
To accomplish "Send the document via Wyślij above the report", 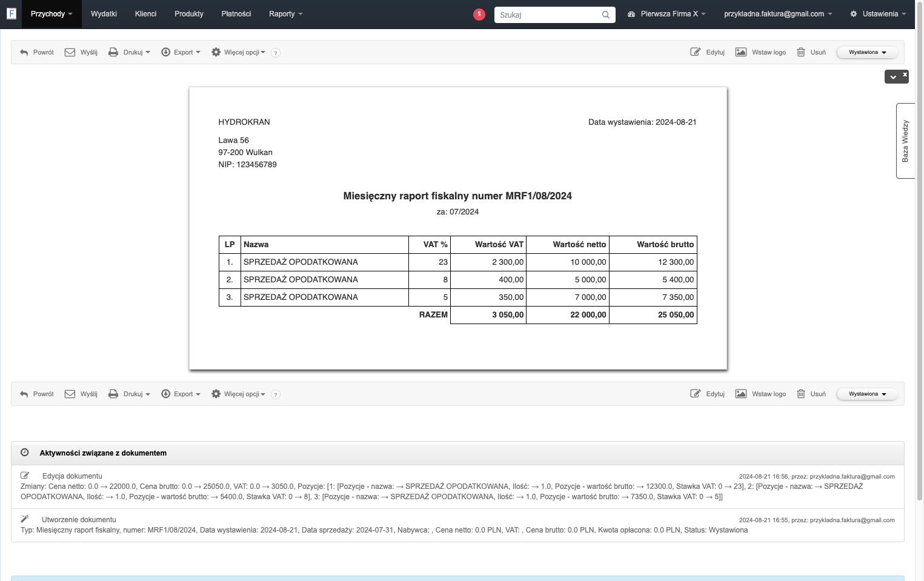I will click(x=81, y=52).
